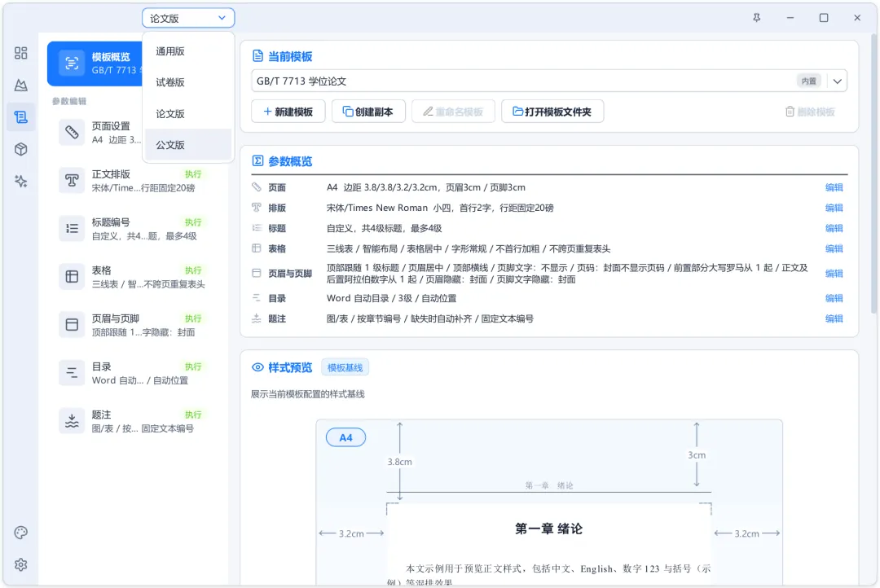This screenshot has width=880, height=588.
Task: Click the 当前模板 document icon
Action: click(x=257, y=56)
